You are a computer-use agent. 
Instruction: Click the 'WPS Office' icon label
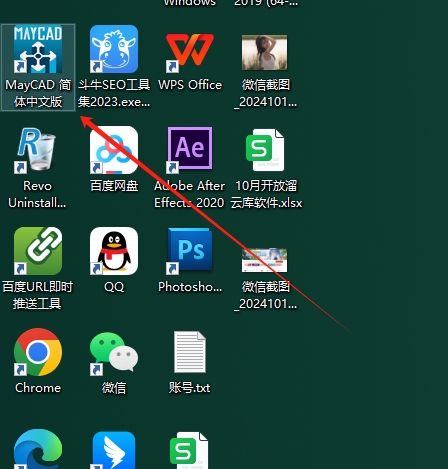click(190, 85)
